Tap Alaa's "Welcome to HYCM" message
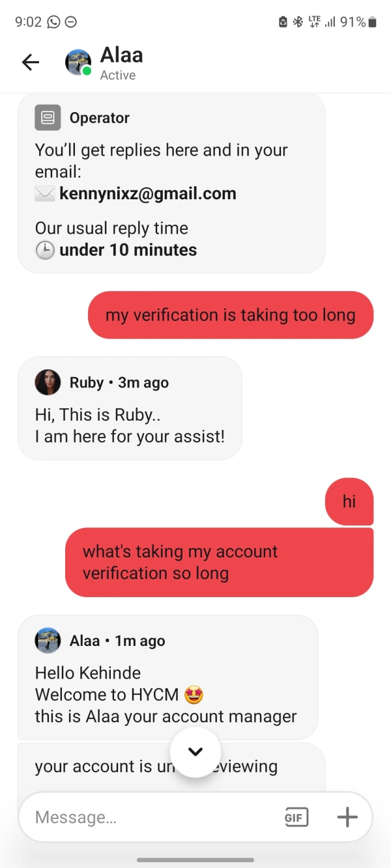Image resolution: width=391 pixels, height=868 pixels. click(x=167, y=677)
